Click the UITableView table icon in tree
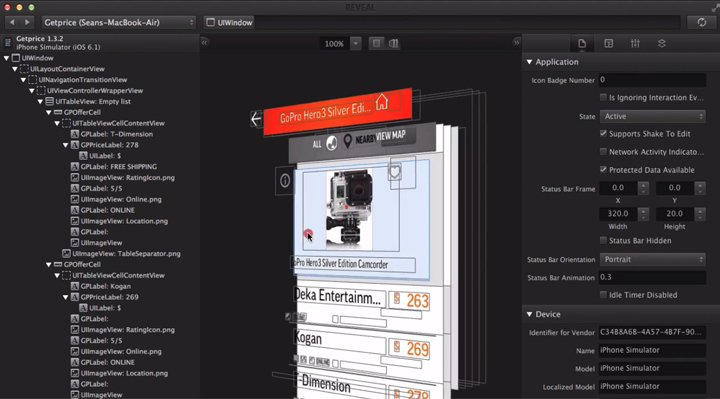 pyautogui.click(x=50, y=101)
